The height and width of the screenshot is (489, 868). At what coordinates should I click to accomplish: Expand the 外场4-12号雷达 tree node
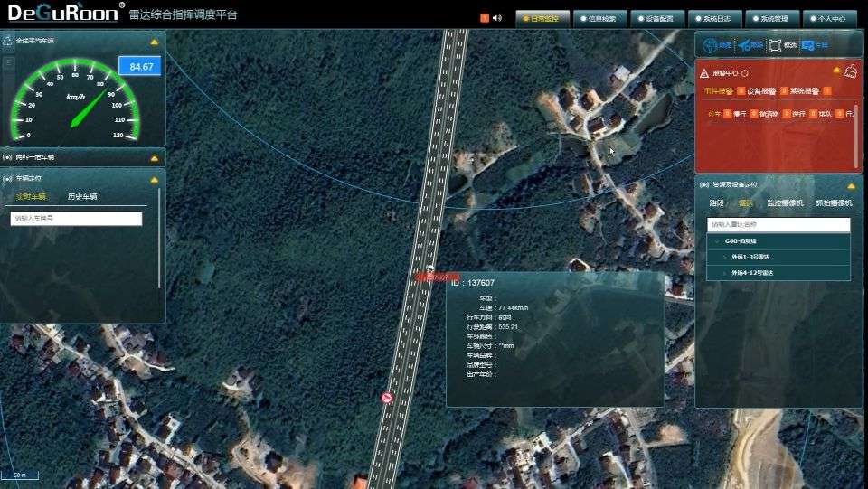[725, 273]
